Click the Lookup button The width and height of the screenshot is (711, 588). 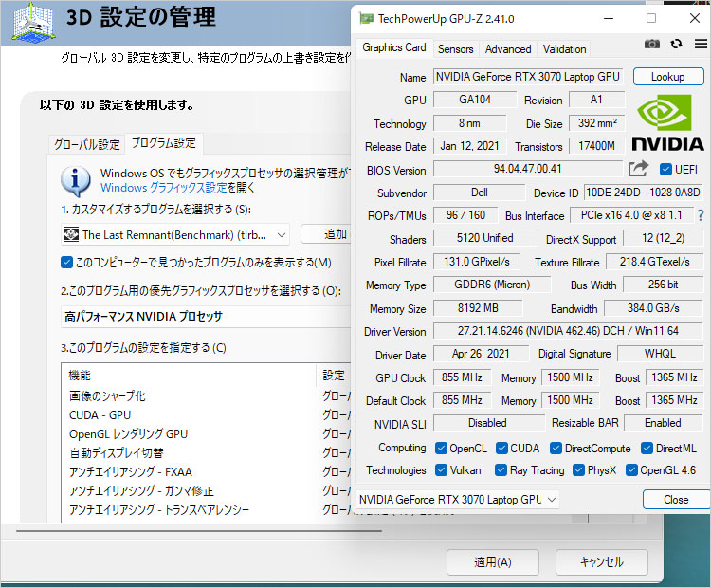(668, 77)
